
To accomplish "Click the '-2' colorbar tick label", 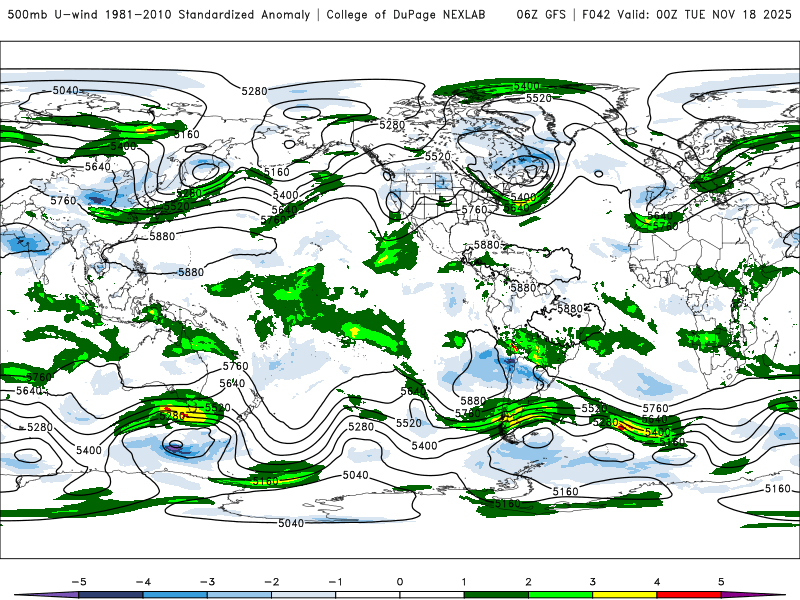I will tap(271, 582).
